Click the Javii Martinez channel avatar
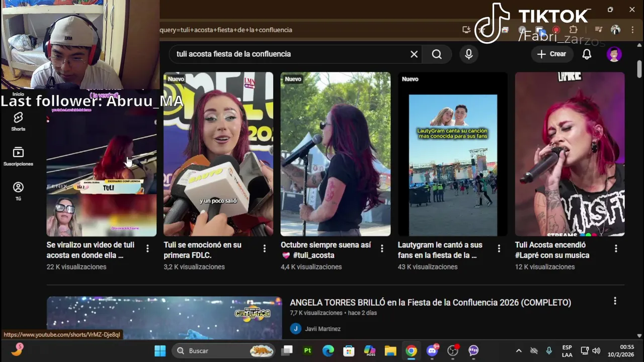The width and height of the screenshot is (644, 362). (x=295, y=329)
